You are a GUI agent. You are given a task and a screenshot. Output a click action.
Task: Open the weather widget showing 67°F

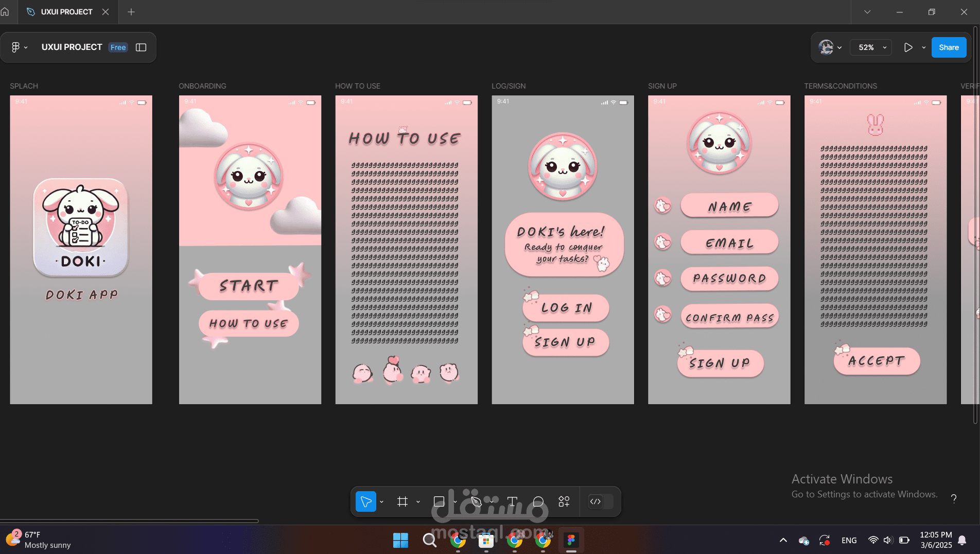pyautogui.click(x=38, y=540)
